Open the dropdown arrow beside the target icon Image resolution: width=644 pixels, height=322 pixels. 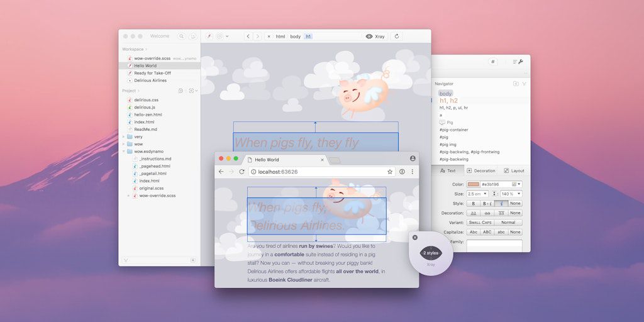point(227,36)
